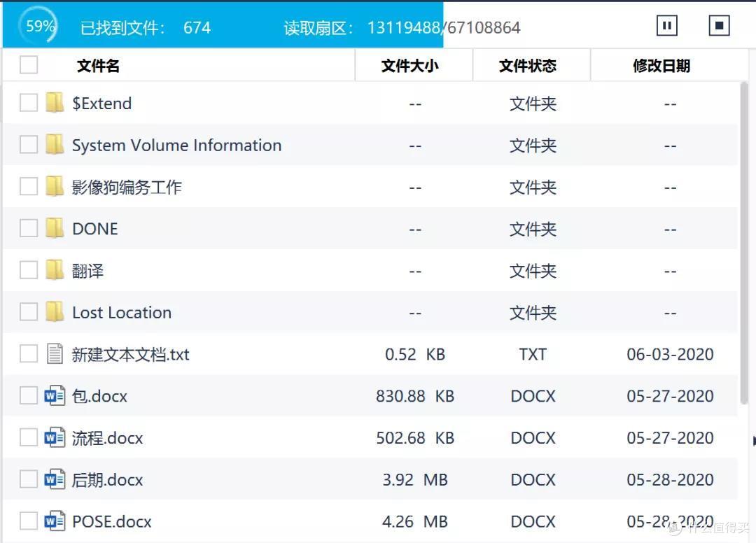This screenshot has height=543, width=756.
Task: Click the TXT file status cell
Action: tap(533, 354)
